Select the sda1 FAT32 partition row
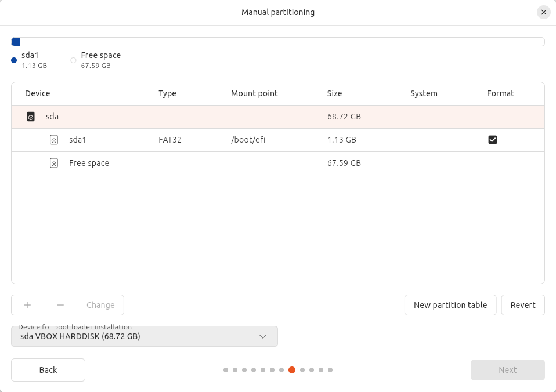The image size is (556, 392). (277, 140)
